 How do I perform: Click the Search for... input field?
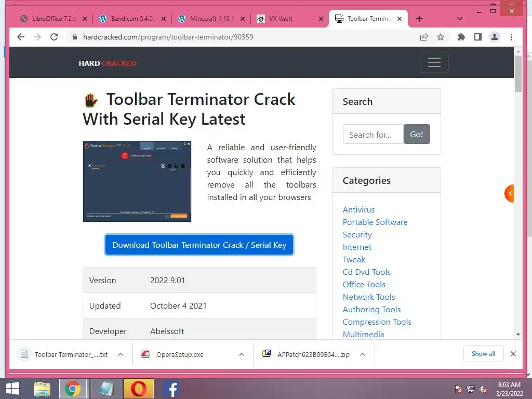[373, 135]
